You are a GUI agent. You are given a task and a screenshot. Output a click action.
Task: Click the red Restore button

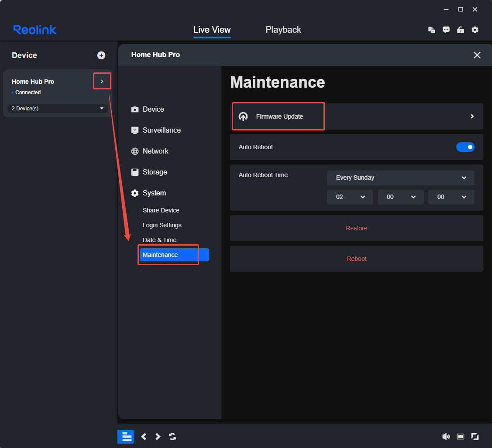tap(356, 228)
